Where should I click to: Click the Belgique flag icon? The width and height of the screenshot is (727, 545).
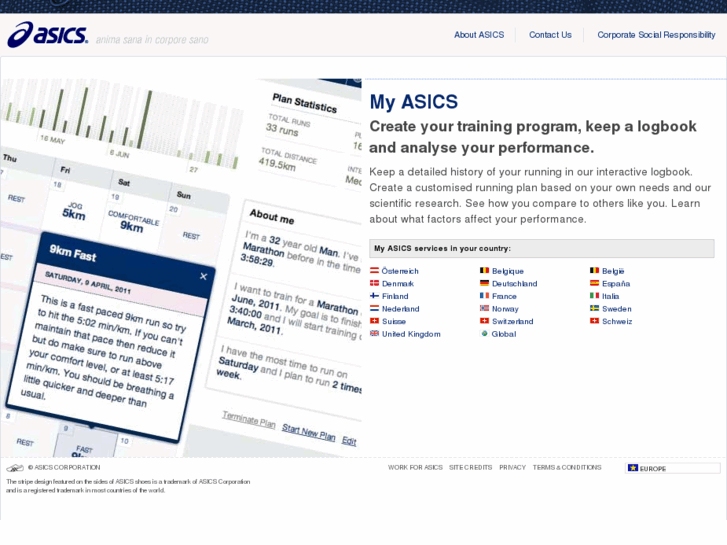(484, 270)
